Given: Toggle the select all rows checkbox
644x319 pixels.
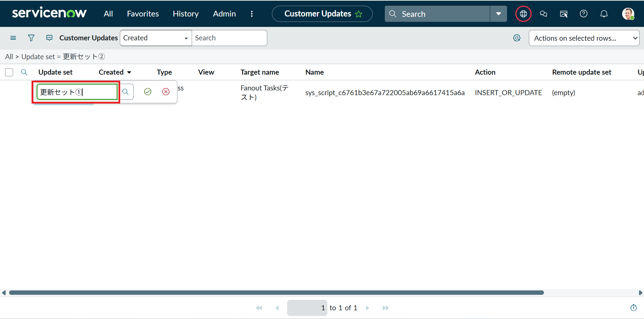Looking at the screenshot, I should [x=9, y=72].
